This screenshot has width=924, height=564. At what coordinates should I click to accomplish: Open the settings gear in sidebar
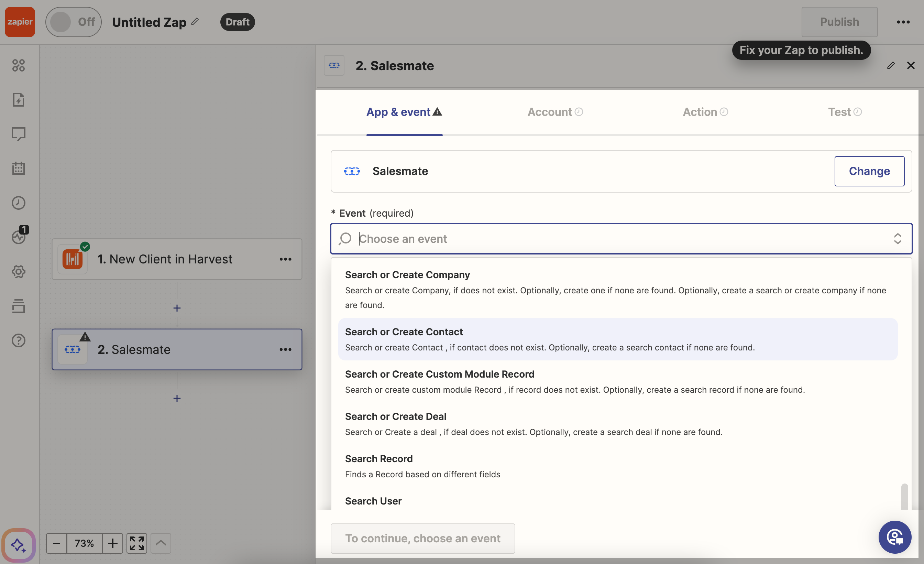(x=18, y=271)
